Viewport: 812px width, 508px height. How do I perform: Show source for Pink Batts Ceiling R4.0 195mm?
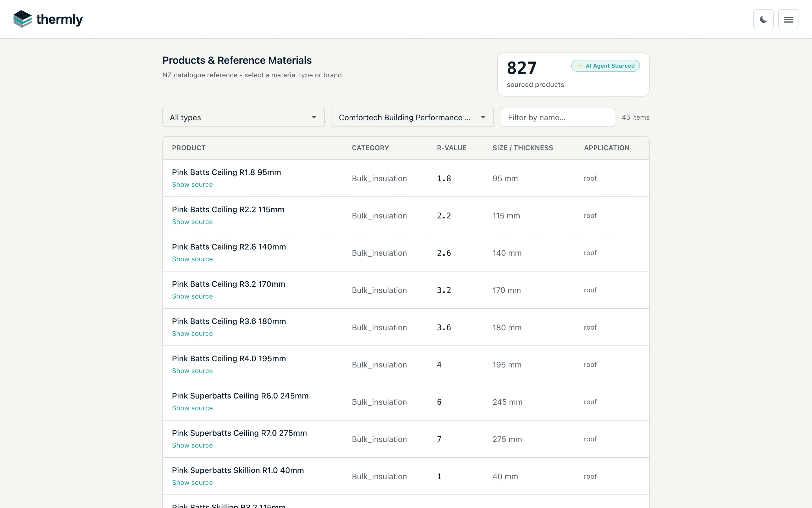point(192,371)
